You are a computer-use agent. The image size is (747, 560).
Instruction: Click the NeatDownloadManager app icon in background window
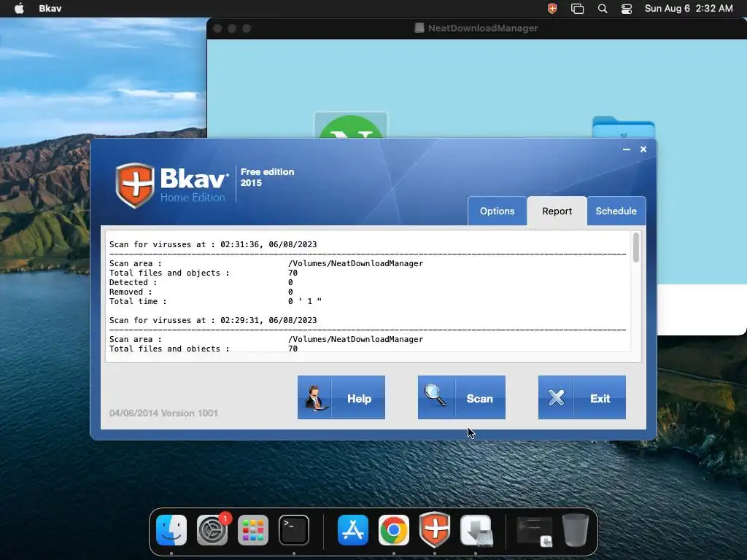point(351,125)
